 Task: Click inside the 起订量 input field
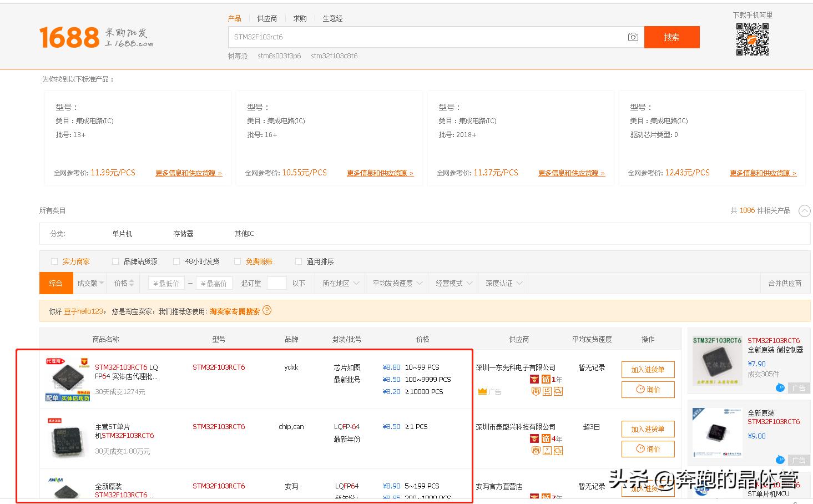276,283
